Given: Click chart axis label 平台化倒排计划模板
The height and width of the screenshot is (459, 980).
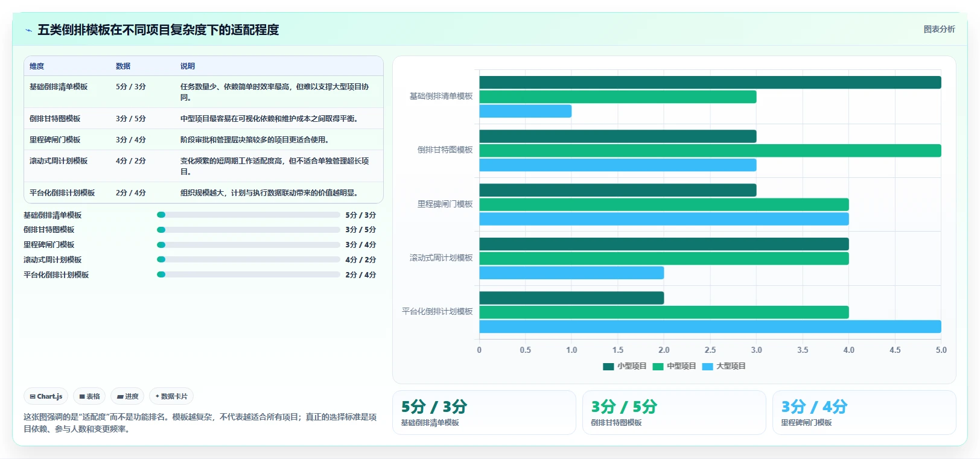Looking at the screenshot, I should (x=437, y=311).
